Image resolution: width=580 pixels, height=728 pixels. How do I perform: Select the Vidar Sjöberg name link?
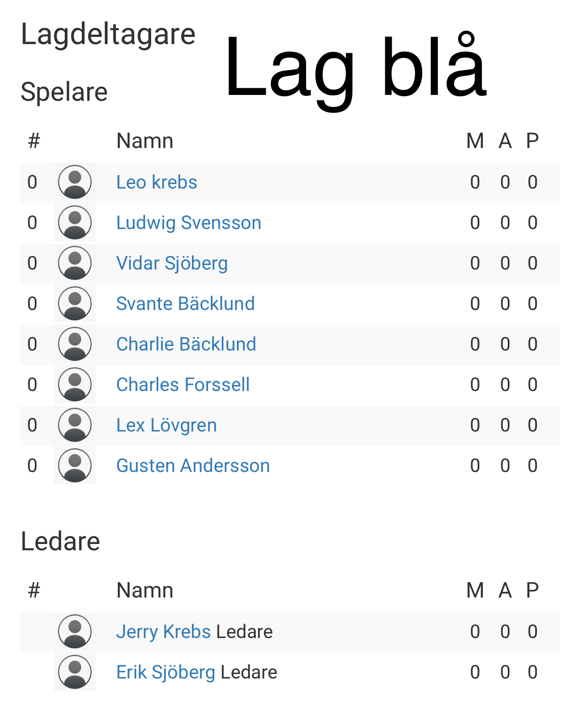click(172, 263)
